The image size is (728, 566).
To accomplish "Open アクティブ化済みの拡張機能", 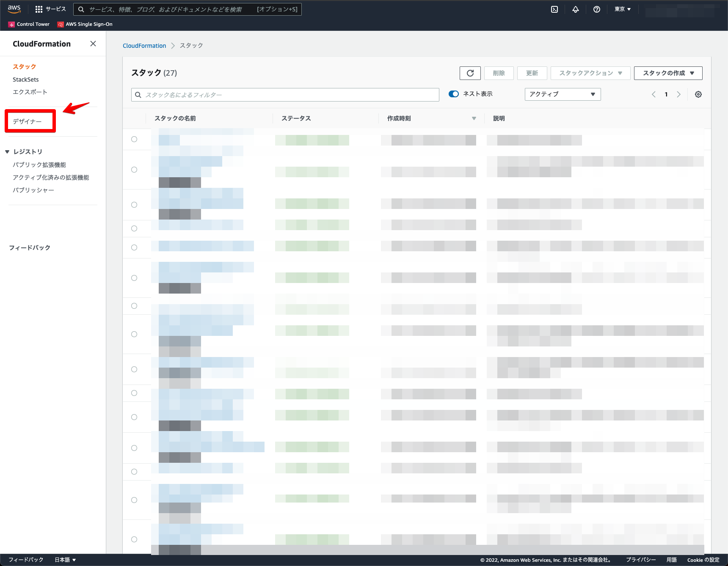I will pos(51,178).
